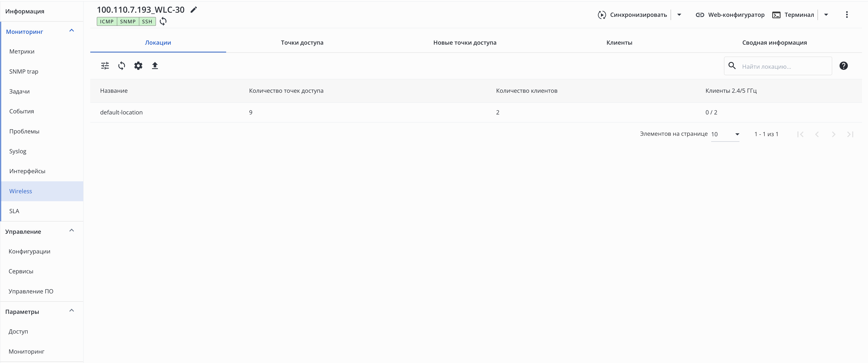This screenshot has height=363, width=868.
Task: Click the refresh icon next to SSH badge
Action: [x=163, y=22]
